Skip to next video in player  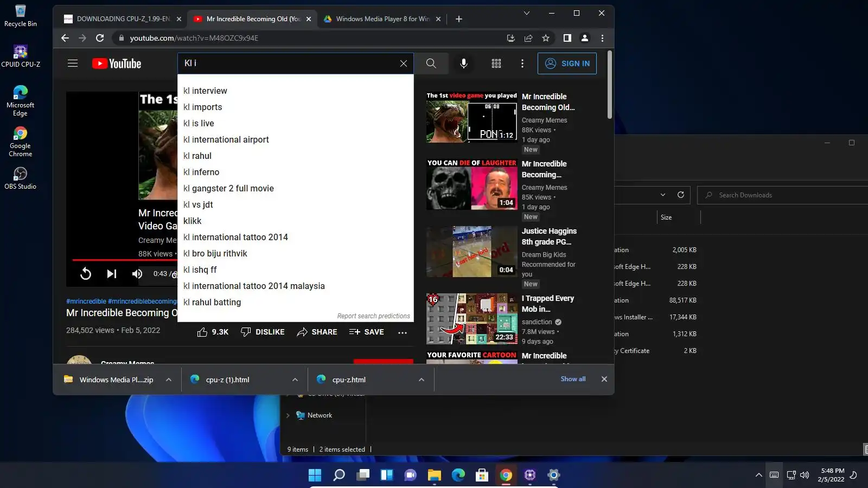pyautogui.click(x=111, y=274)
